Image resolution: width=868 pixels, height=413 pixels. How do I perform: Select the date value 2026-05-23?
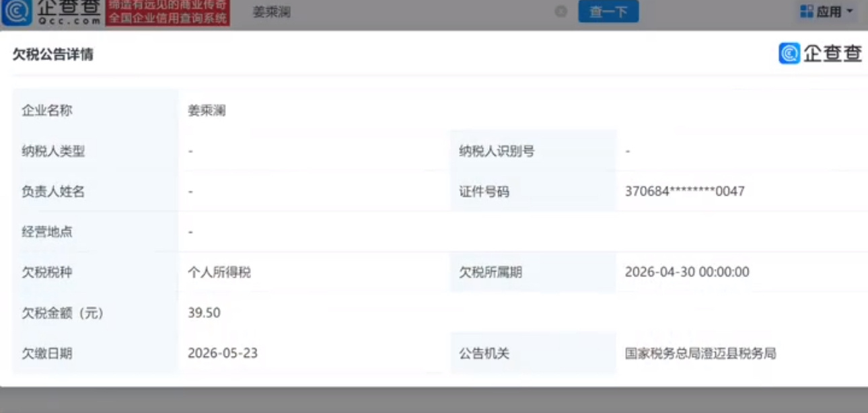(x=223, y=353)
